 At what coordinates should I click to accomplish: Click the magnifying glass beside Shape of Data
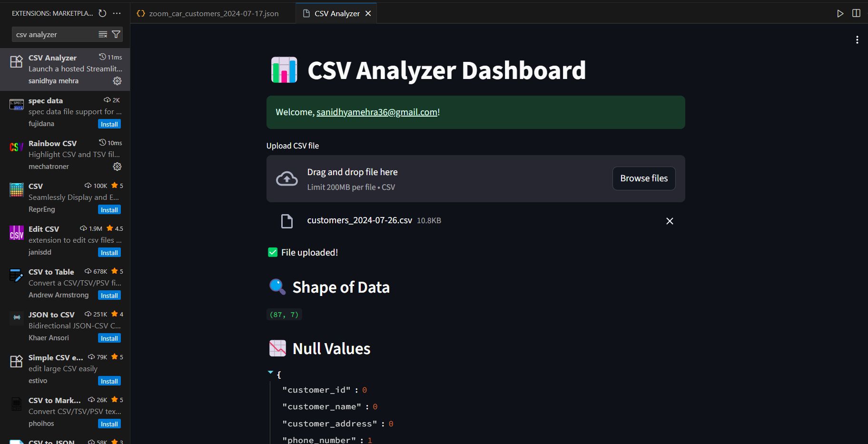(276, 286)
